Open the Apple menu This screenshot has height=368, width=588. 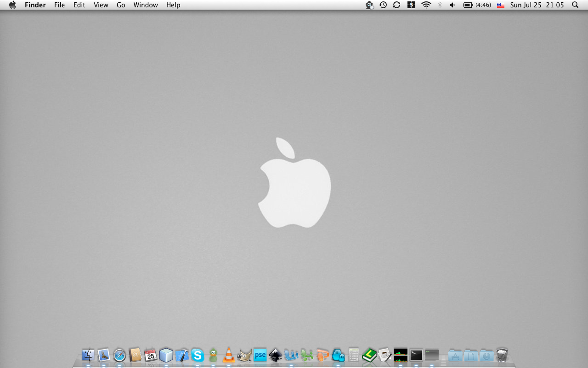[12, 5]
